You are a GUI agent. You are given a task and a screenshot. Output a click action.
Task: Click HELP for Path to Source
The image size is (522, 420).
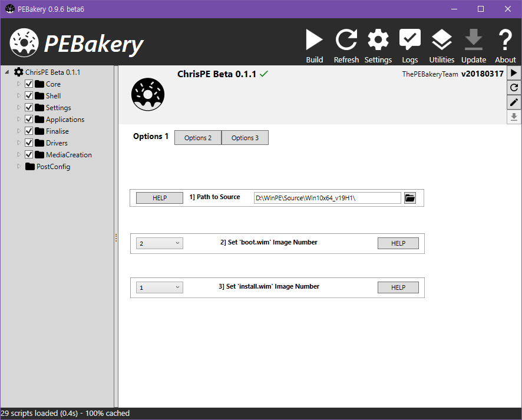(160, 198)
